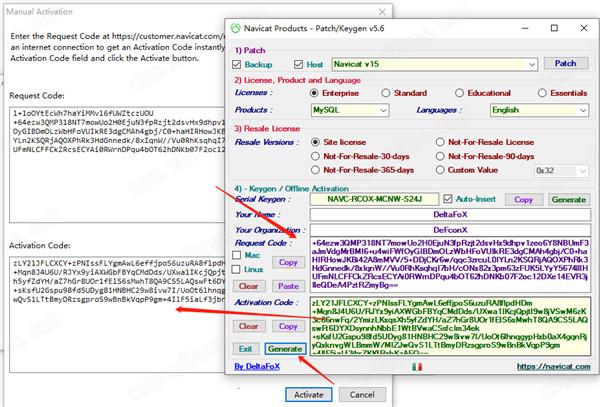
Task: Toggle the Host checkbox
Action: tap(298, 65)
